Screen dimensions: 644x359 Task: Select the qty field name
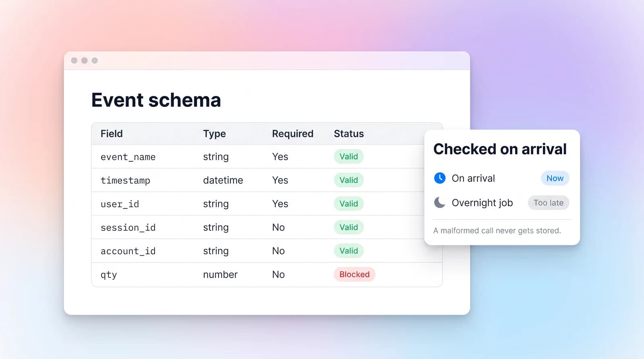[109, 275]
